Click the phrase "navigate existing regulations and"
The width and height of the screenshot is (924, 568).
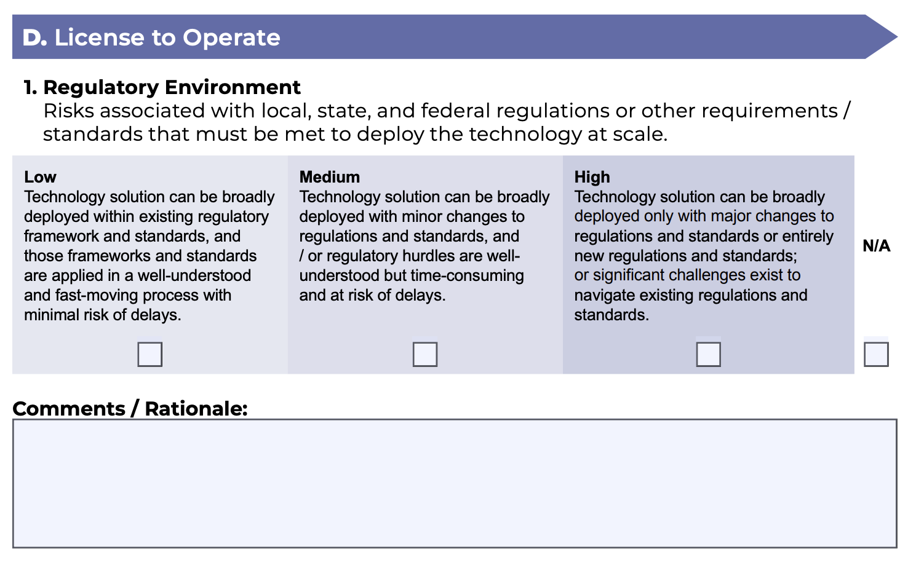point(690,295)
